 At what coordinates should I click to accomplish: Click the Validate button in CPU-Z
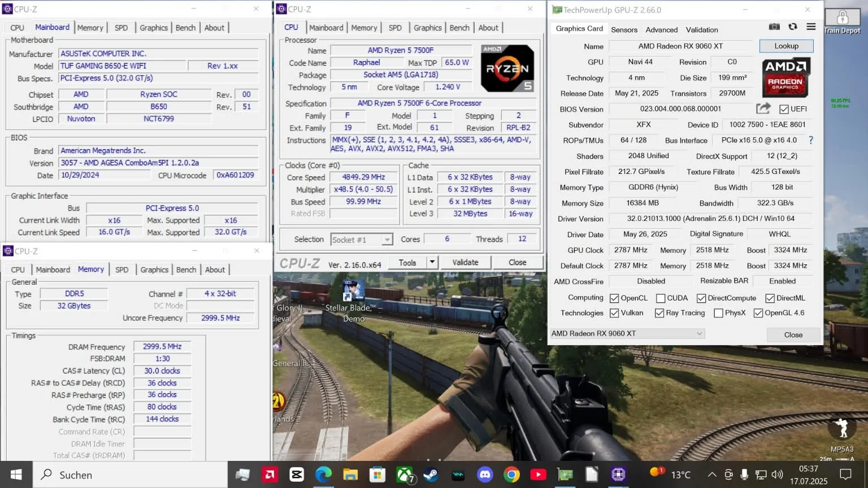465,262
